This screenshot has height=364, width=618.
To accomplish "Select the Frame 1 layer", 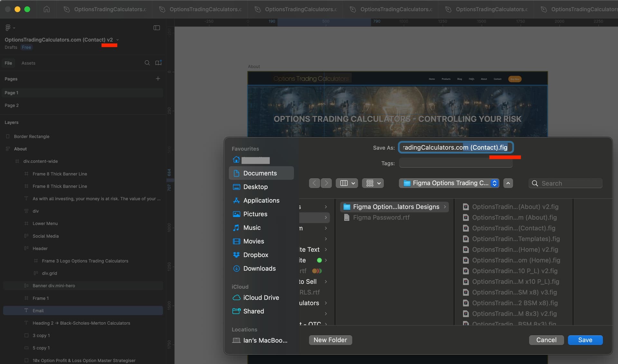I will pyautogui.click(x=83, y=298).
